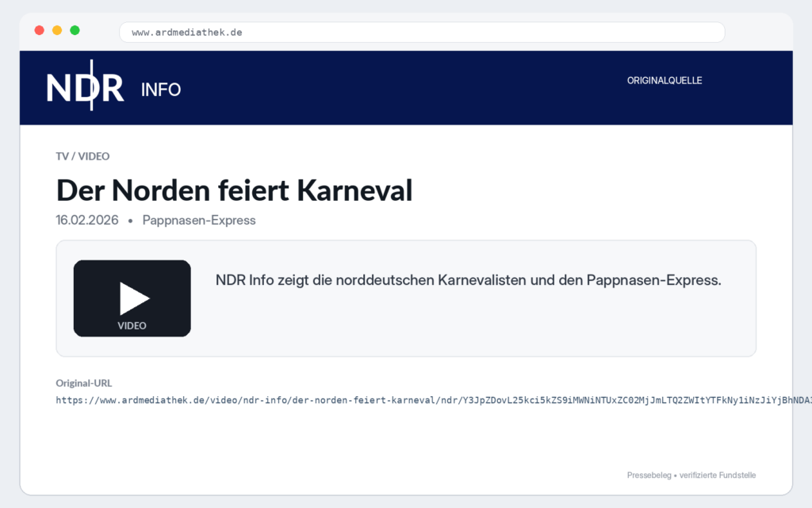Click the Pressebeleg verifizierte Fundstelle footer
This screenshot has width=812, height=508.
click(x=691, y=475)
